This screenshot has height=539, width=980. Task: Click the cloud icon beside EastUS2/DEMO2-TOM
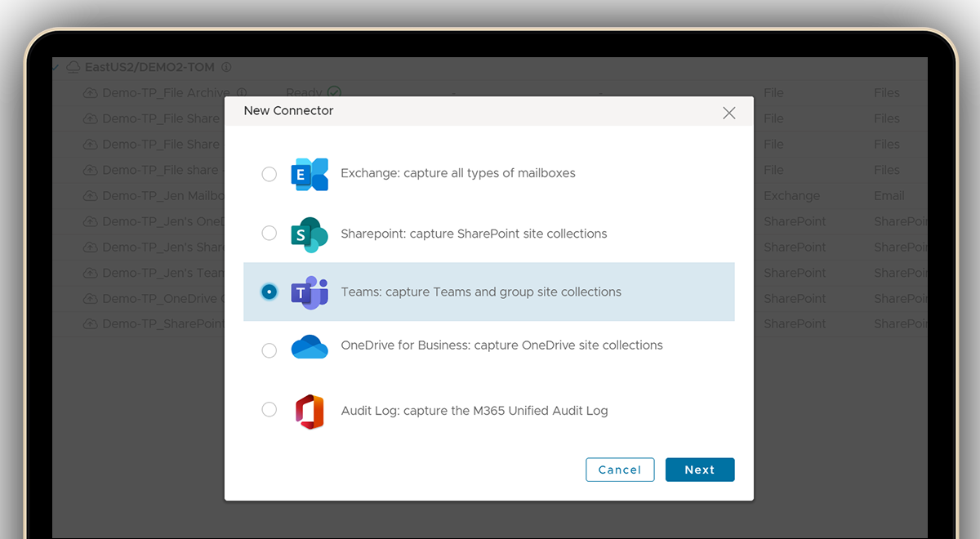pos(73,67)
